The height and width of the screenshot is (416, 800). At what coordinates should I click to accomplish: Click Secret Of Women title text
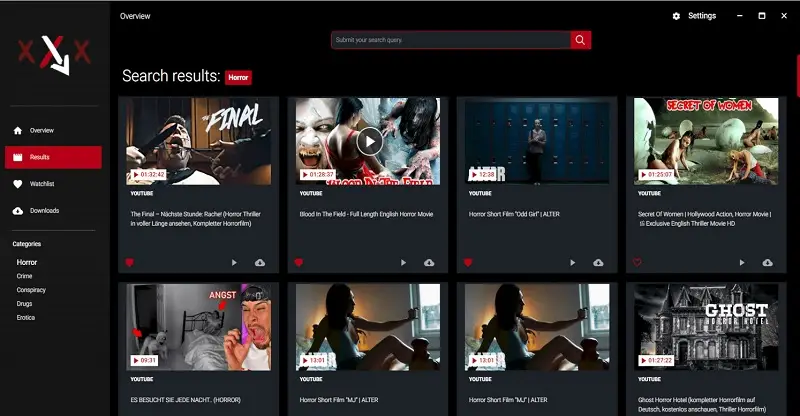(x=705, y=219)
